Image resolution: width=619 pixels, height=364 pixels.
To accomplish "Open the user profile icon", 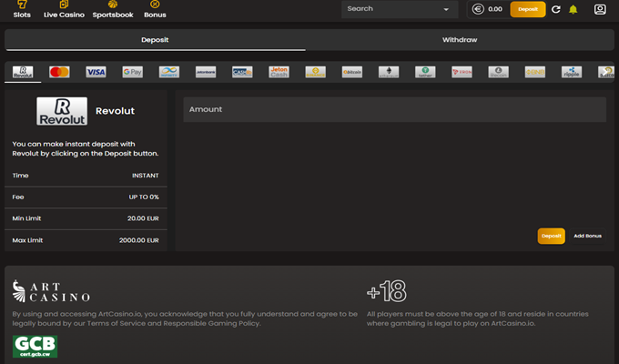I will point(600,9).
